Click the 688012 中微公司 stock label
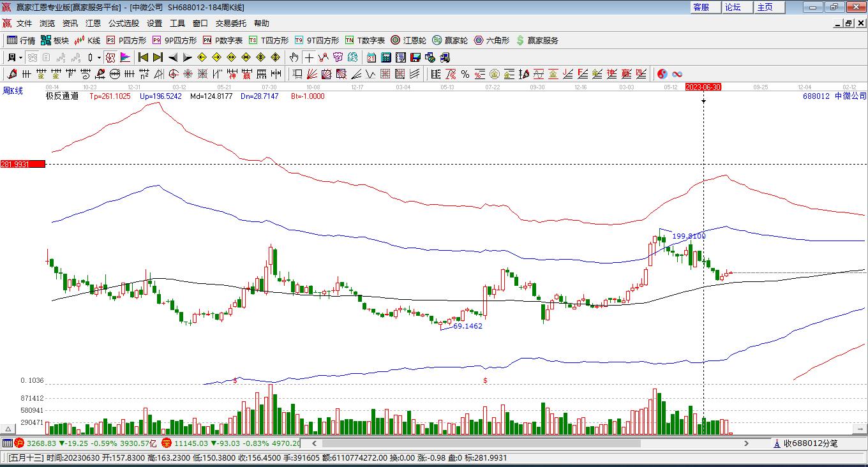This screenshot has height=467, width=868. tap(835, 96)
